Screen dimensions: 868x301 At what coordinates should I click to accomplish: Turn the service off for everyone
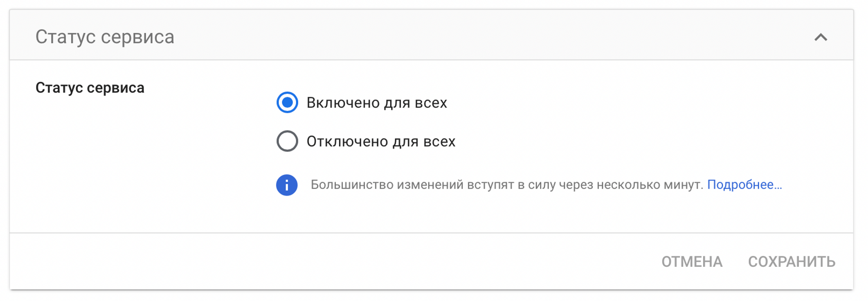287,141
